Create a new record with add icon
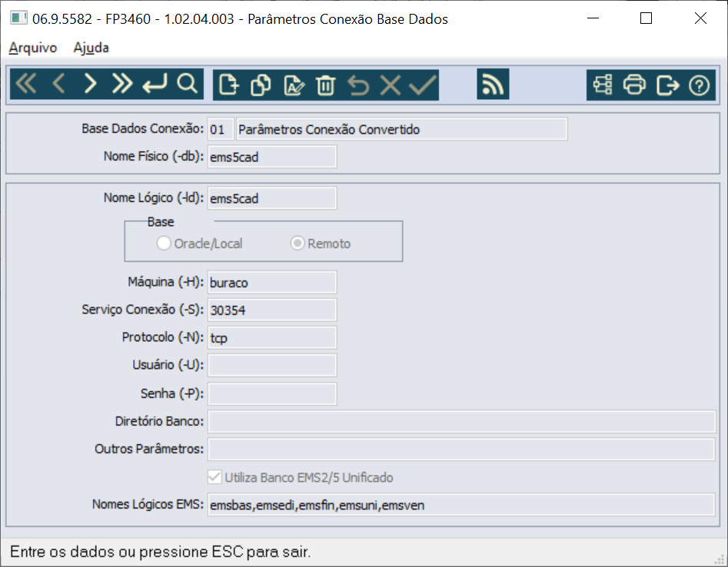This screenshot has height=567, width=728. tap(229, 85)
